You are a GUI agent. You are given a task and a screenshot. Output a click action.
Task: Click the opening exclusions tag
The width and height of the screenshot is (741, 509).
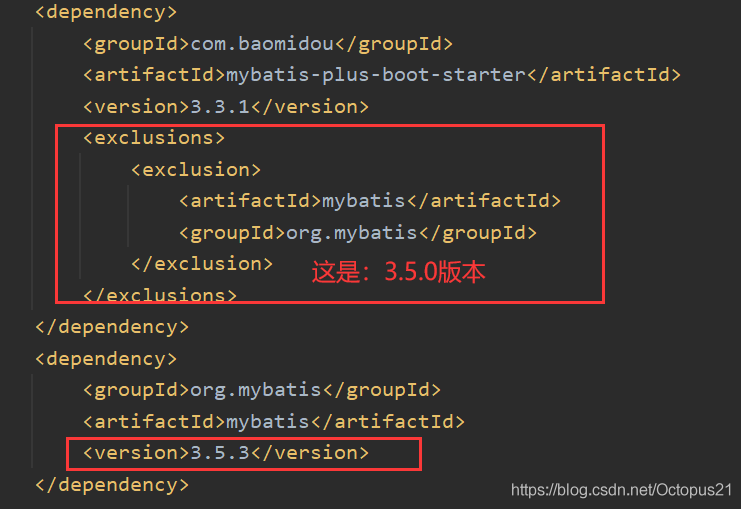click(154, 137)
